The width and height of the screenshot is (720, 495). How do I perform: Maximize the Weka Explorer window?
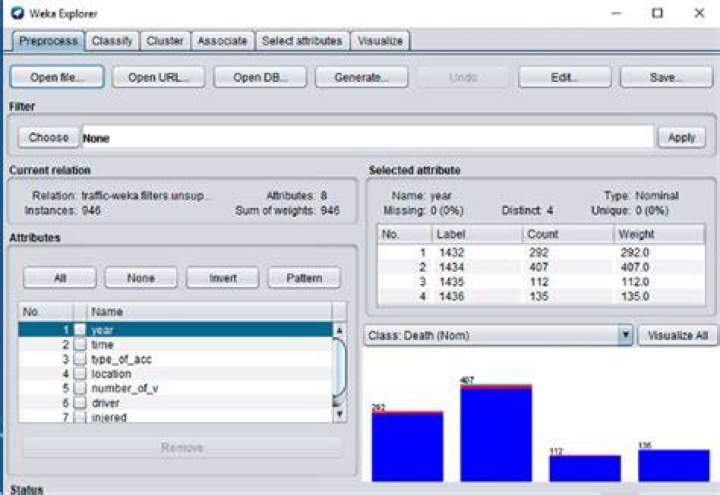pyautogui.click(x=658, y=13)
